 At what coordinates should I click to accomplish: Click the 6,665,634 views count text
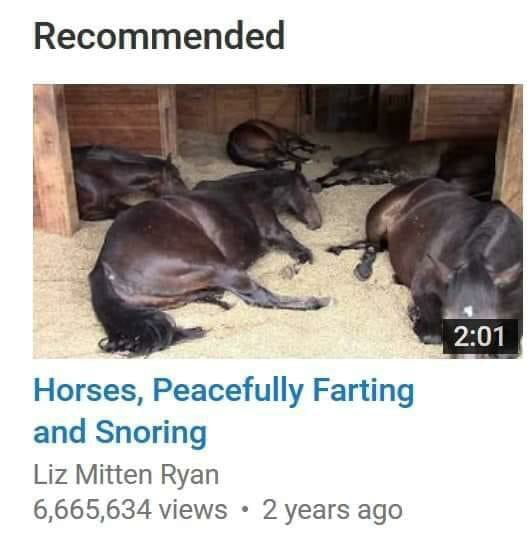[130, 509]
